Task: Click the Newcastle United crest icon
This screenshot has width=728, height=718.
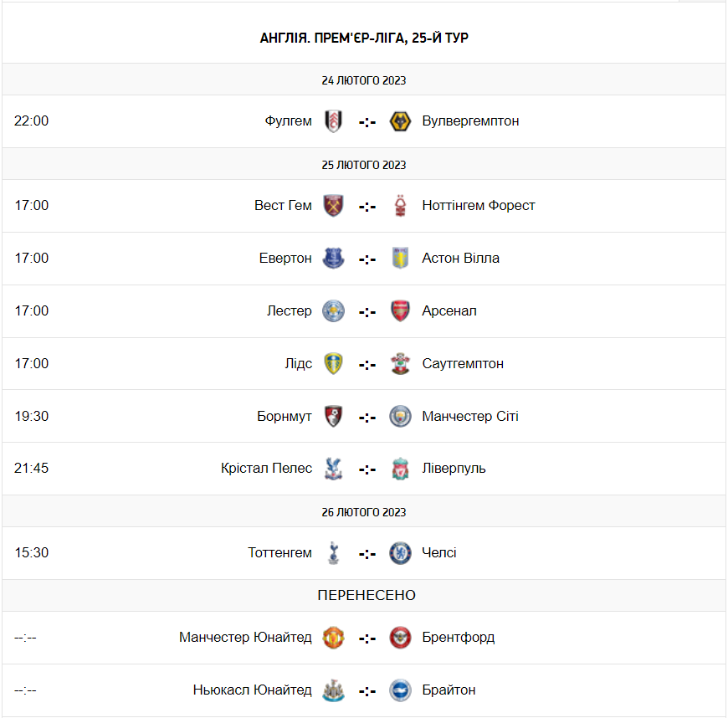Action: click(x=334, y=690)
